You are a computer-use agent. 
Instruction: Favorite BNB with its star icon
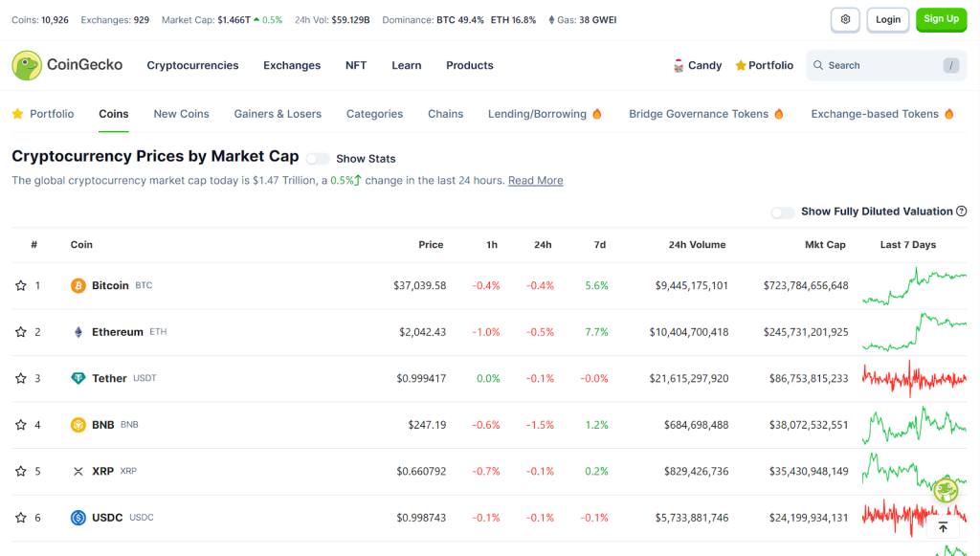[x=21, y=425]
